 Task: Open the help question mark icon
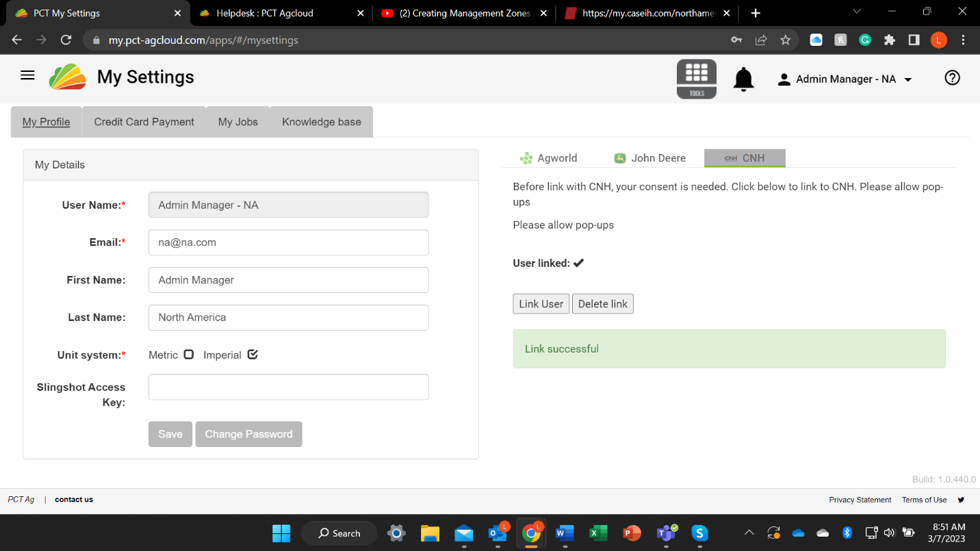[x=952, y=78]
